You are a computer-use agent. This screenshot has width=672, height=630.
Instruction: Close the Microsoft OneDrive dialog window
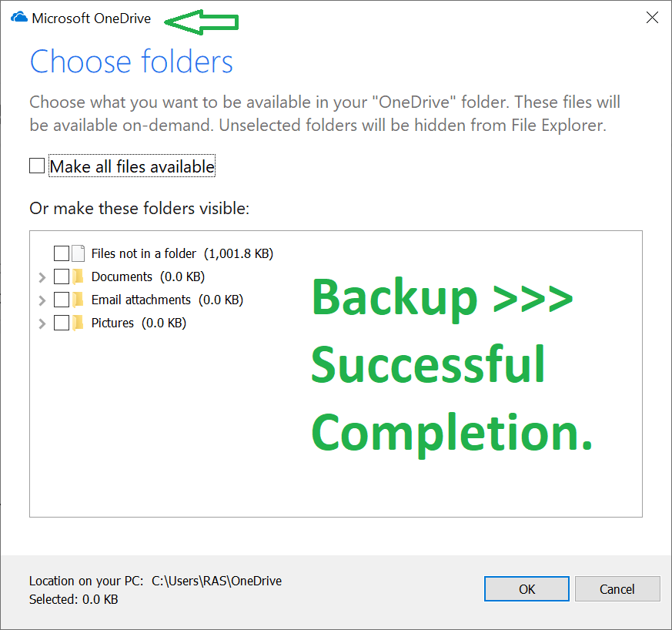coord(652,18)
